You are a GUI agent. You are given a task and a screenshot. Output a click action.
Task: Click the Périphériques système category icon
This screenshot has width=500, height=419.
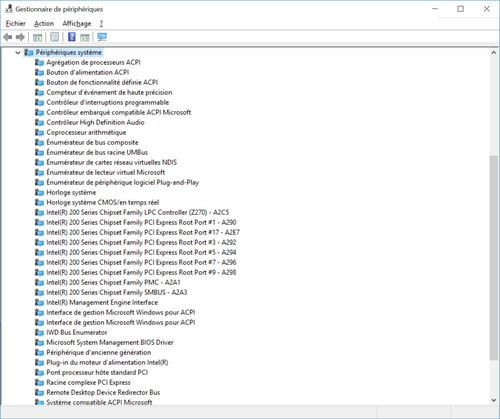(29, 53)
